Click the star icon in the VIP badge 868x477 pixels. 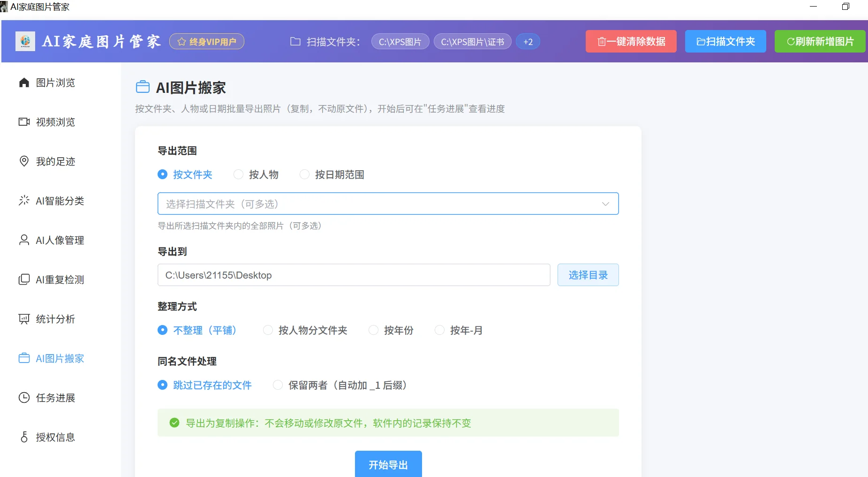(x=181, y=42)
